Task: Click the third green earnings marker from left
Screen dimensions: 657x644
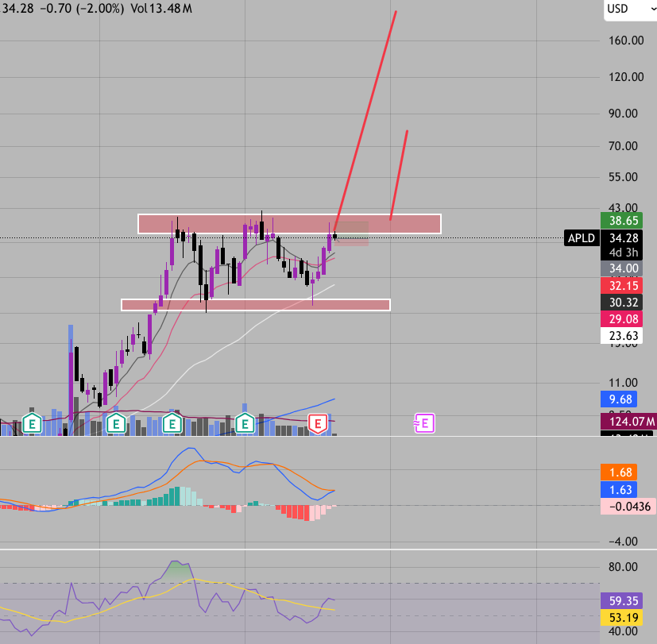Action: click(x=172, y=423)
